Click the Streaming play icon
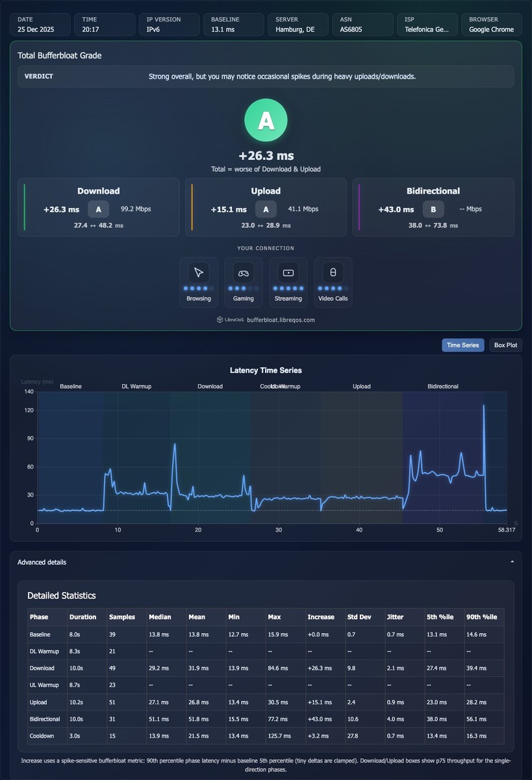532x780 pixels. pos(288,272)
